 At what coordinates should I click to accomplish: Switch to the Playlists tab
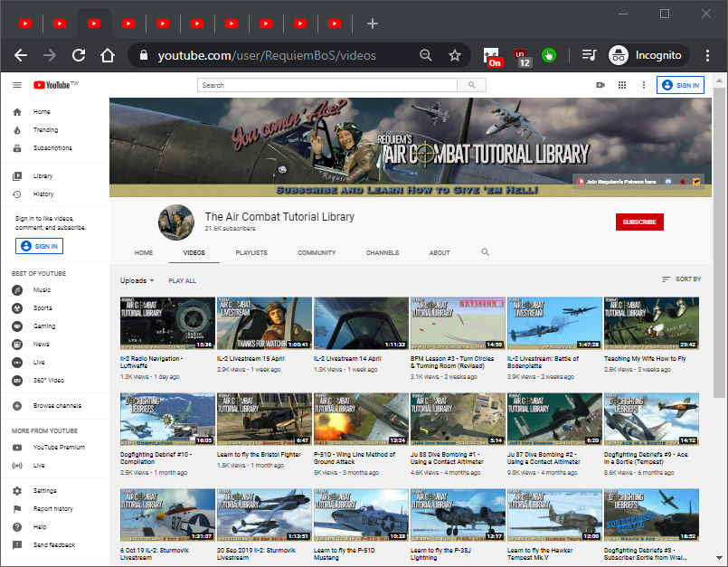(251, 252)
